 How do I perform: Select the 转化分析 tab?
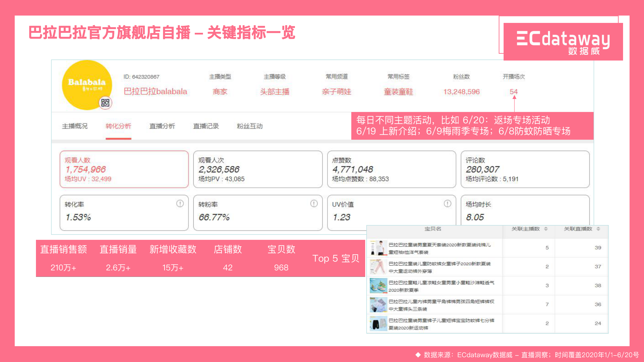coord(118,126)
